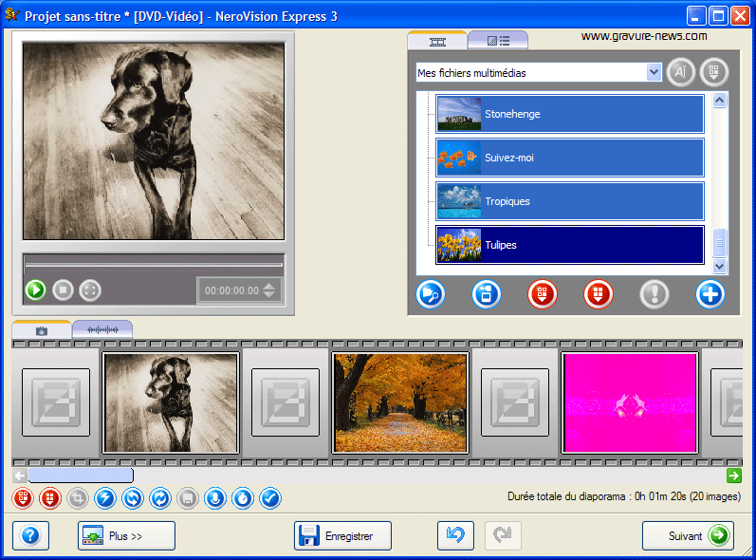Expand options with the Plus >> button
The height and width of the screenshot is (560, 756).
(x=126, y=535)
